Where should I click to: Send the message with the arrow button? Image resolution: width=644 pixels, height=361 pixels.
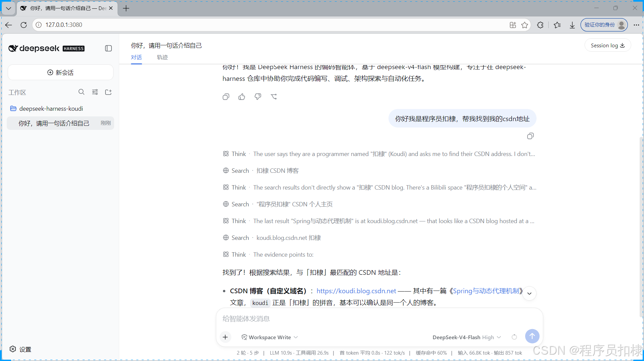[x=532, y=336]
